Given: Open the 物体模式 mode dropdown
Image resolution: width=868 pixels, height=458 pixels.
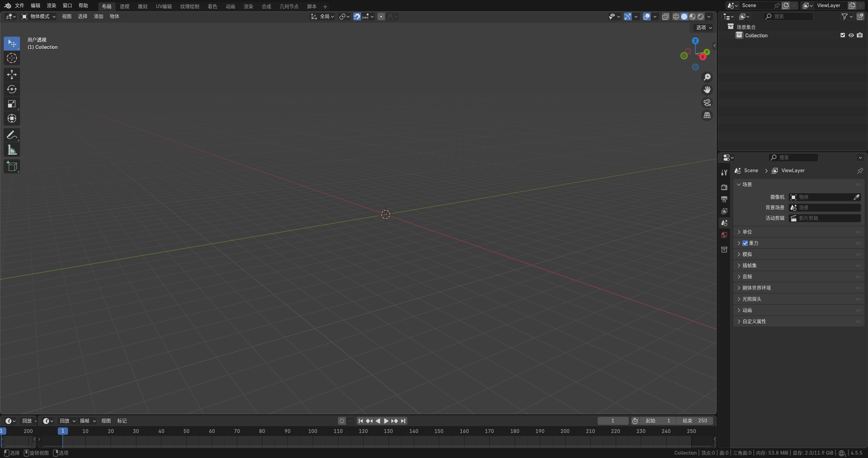Looking at the screenshot, I should 38,16.
